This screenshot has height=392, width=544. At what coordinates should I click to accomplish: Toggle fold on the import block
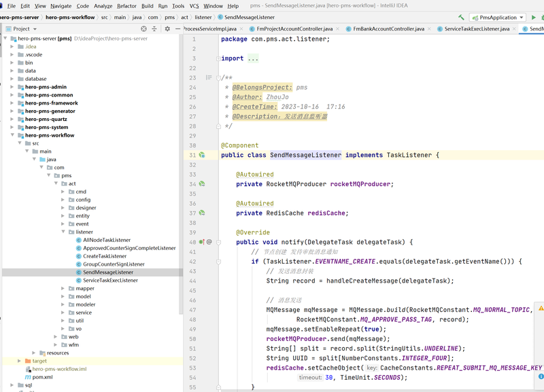click(x=218, y=58)
